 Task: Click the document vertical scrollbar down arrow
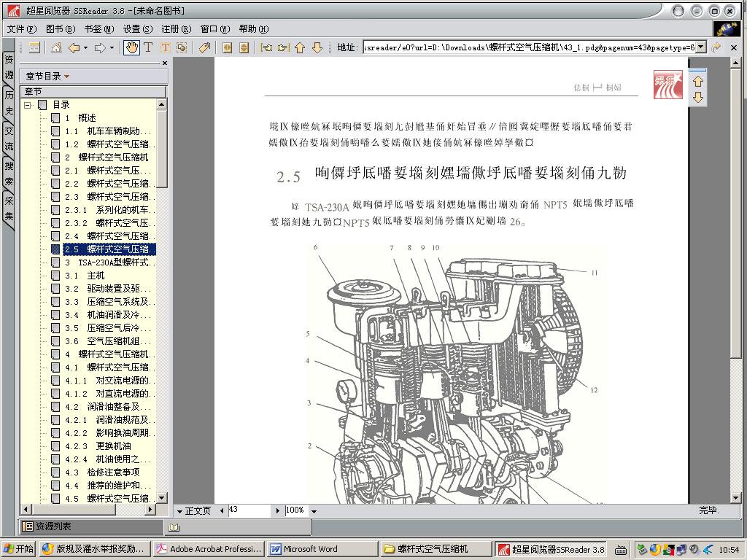click(736, 498)
